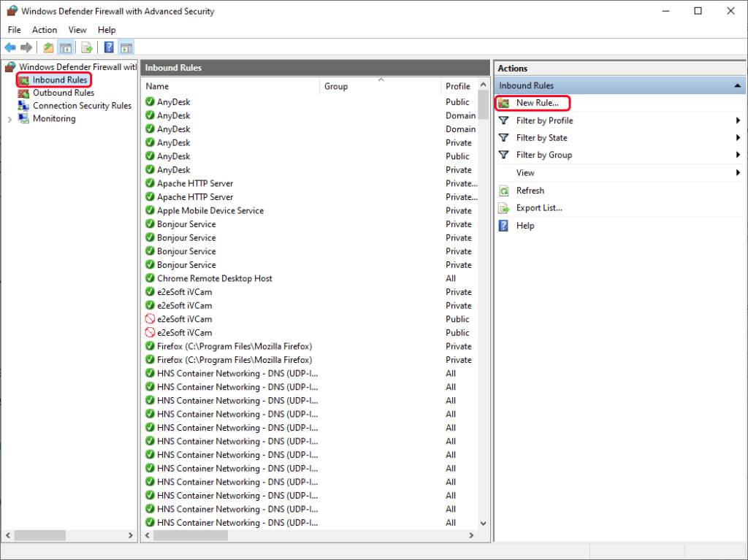Expand the View actions submenu
This screenshot has width=748, height=560.
[x=524, y=172]
